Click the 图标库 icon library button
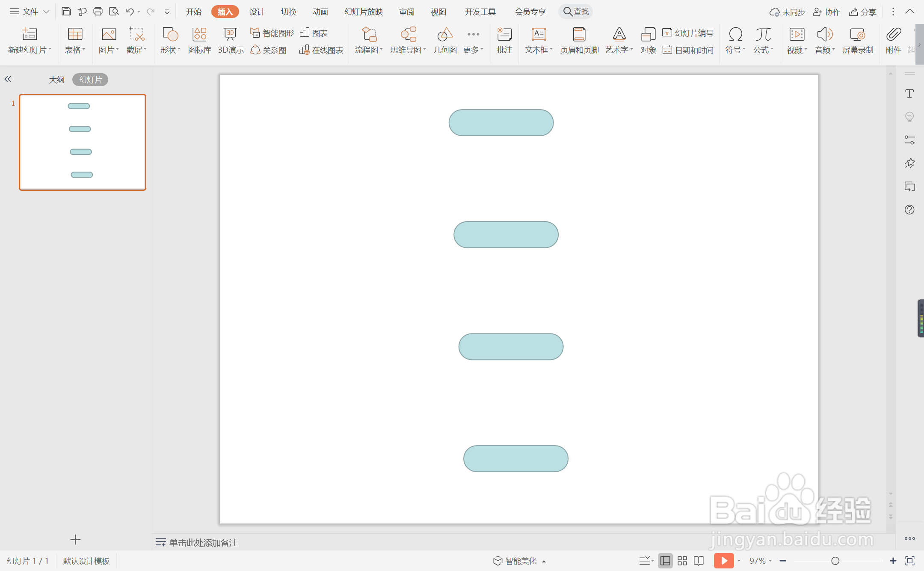The height and width of the screenshot is (571, 924). coord(199,41)
